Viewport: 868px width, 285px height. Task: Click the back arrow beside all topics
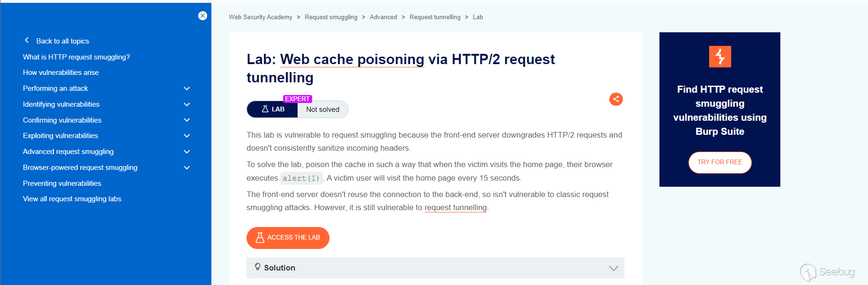27,41
